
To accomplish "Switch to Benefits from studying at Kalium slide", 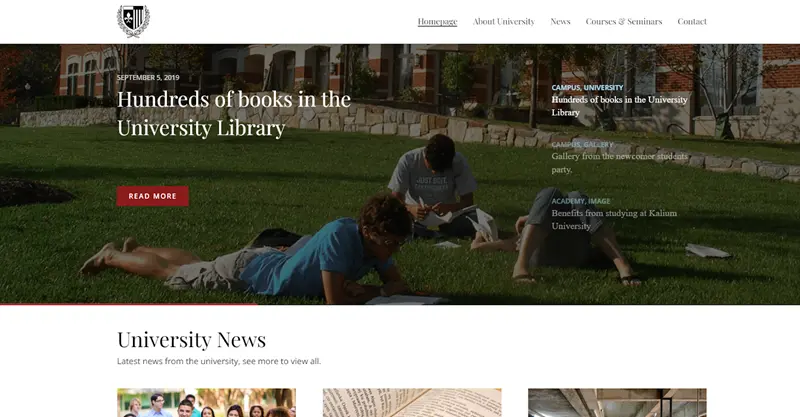I will 614,219.
